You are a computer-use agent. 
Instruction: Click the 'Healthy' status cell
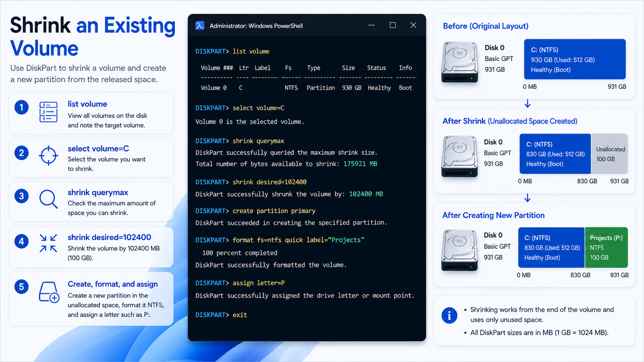(379, 88)
